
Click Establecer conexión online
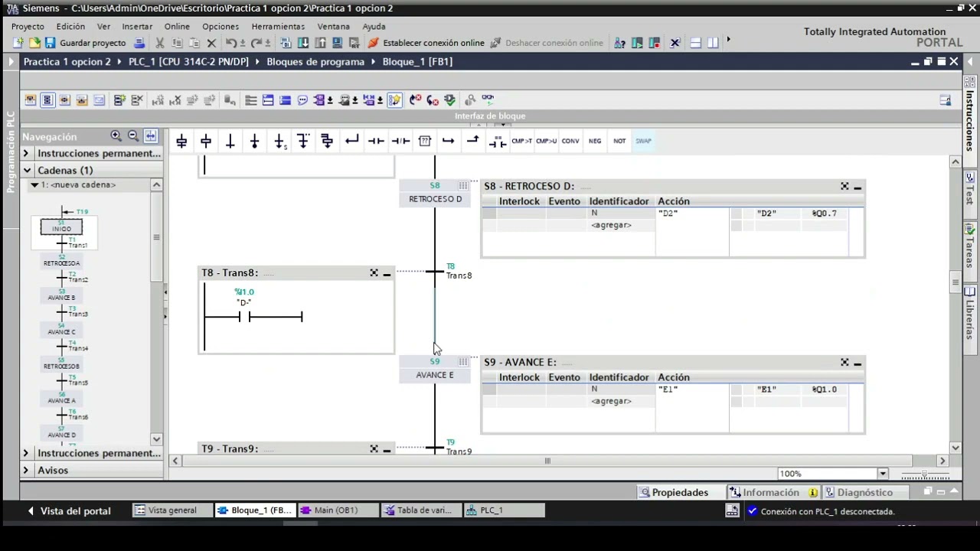click(426, 43)
